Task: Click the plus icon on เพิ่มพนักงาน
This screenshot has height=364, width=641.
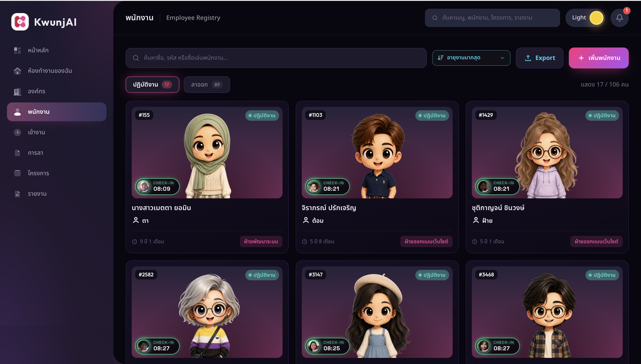Action: pos(581,58)
